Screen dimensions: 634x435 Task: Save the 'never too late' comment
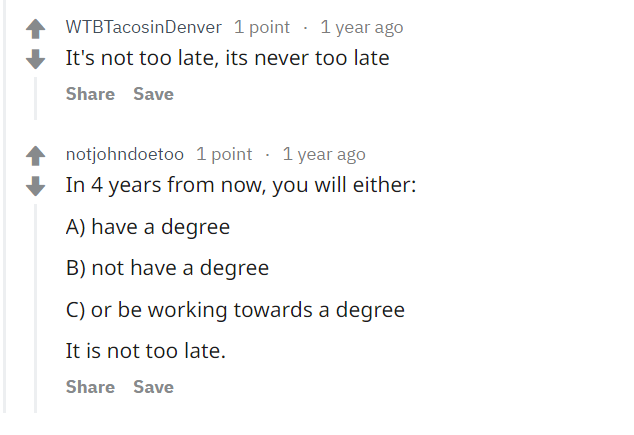[153, 94]
